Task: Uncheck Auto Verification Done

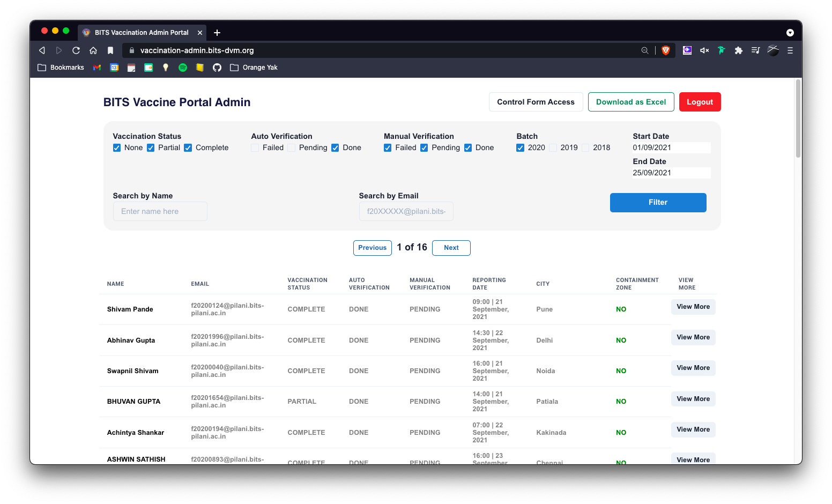Action: (x=335, y=148)
